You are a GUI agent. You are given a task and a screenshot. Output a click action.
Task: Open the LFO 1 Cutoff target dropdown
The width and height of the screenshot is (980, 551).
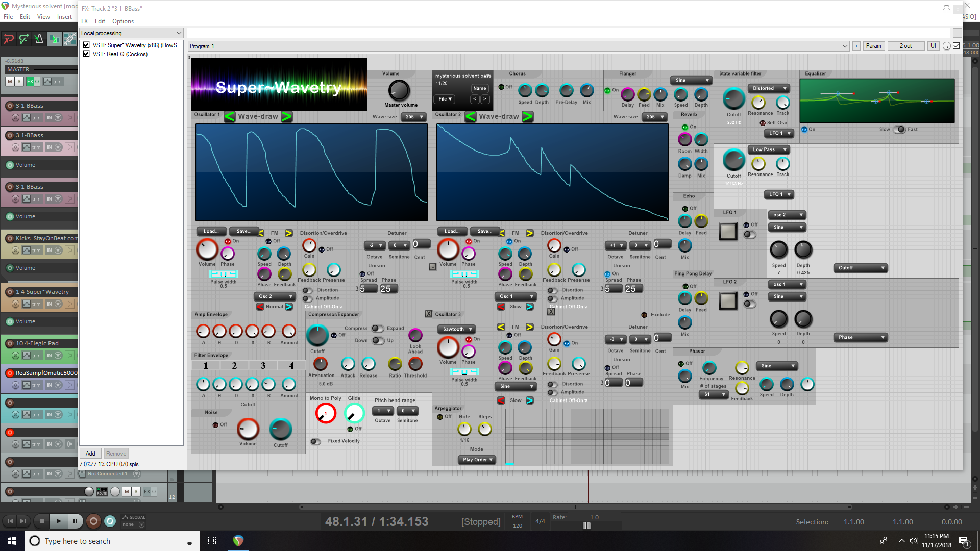pyautogui.click(x=861, y=268)
